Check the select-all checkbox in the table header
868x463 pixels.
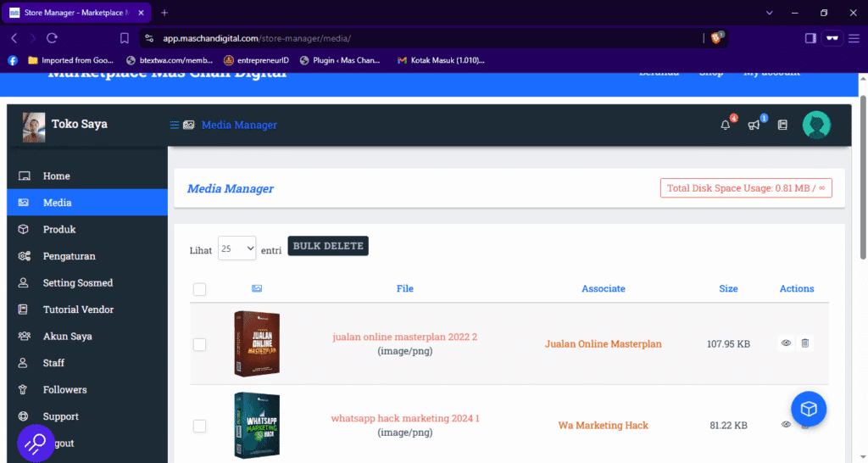(x=200, y=289)
